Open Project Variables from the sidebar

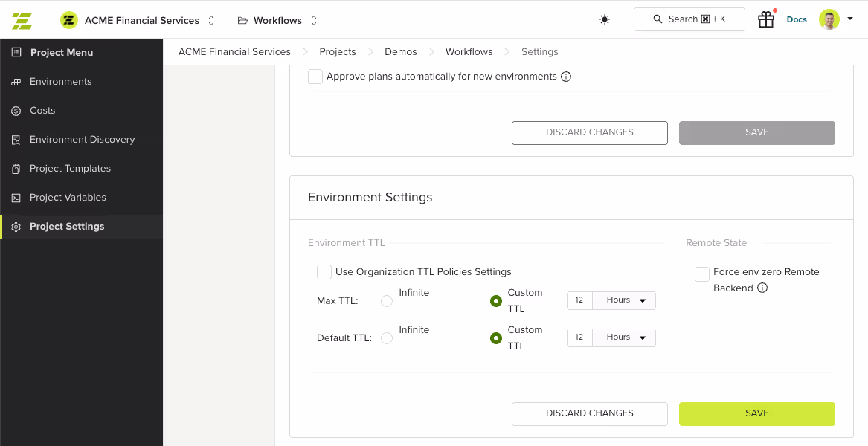(x=68, y=197)
